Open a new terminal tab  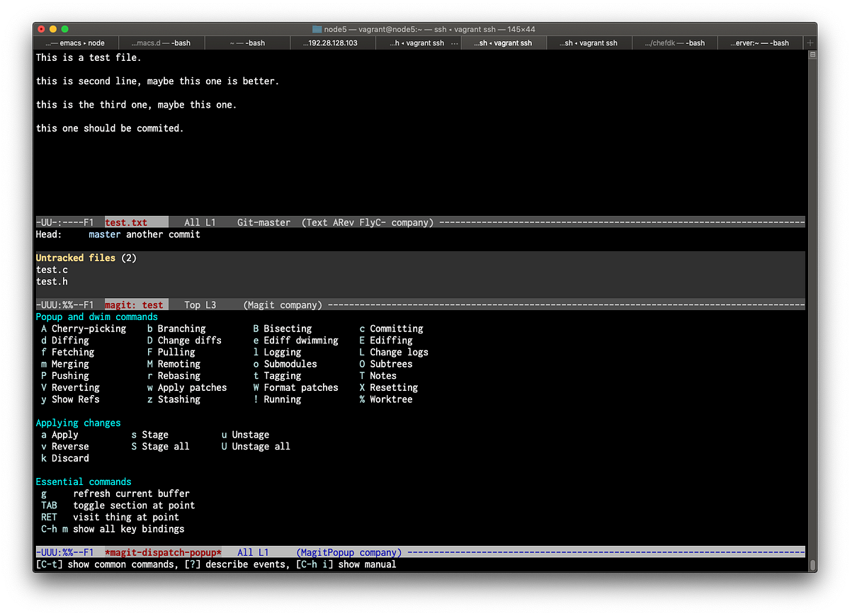[809, 42]
